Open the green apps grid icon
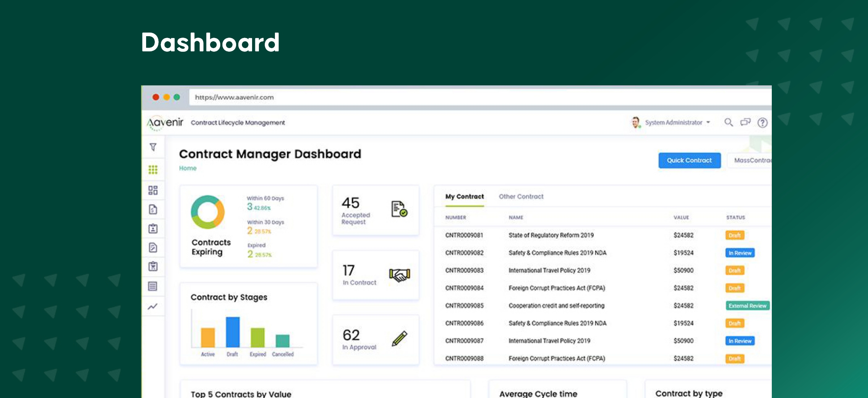Image resolution: width=868 pixels, height=398 pixels. click(153, 169)
